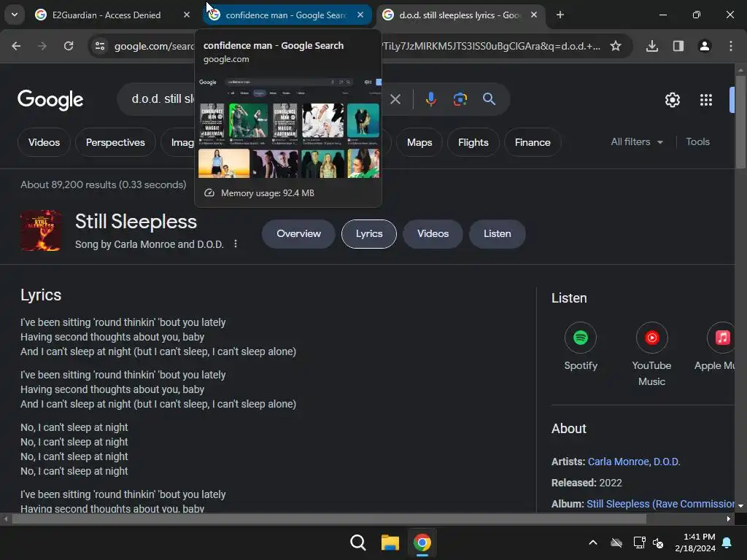Click the Google logo
Viewport: 747px width, 560px height.
click(50, 99)
